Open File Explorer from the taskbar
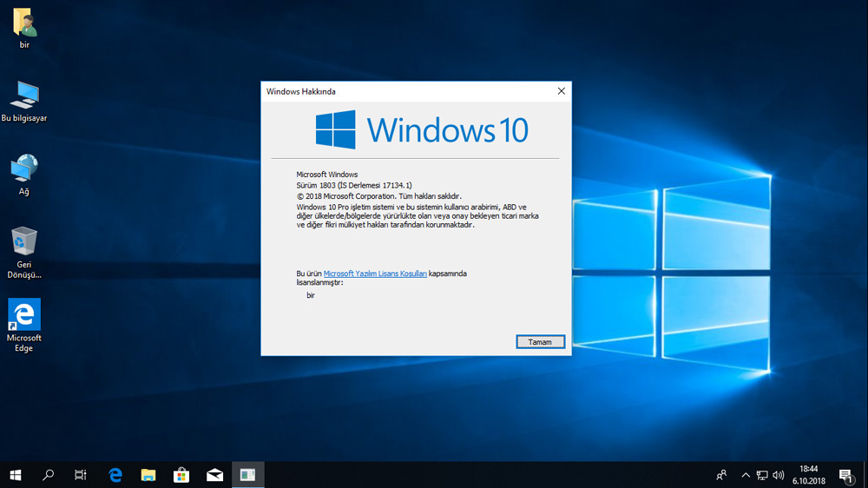This screenshot has width=868, height=488. 148,475
